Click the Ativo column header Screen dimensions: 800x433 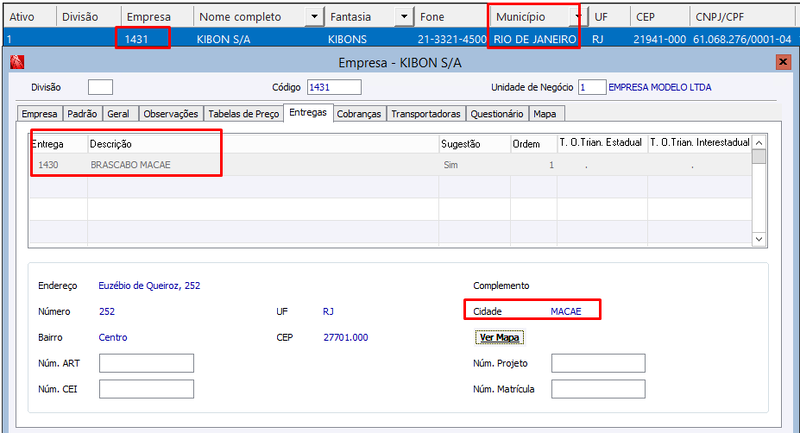(x=29, y=17)
